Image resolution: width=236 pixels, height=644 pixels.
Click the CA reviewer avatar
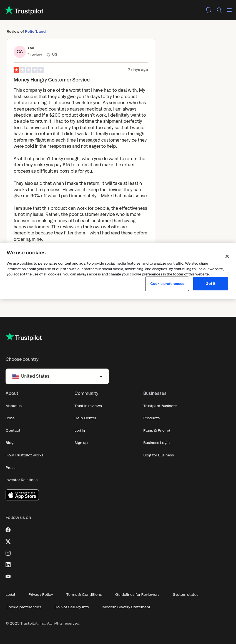[20, 52]
